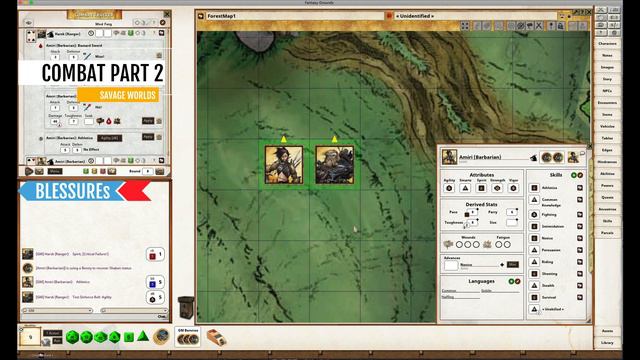This screenshot has height=360, width=640.
Task: Open the Shooting skill link icon
Action: pyautogui.click(x=580, y=273)
